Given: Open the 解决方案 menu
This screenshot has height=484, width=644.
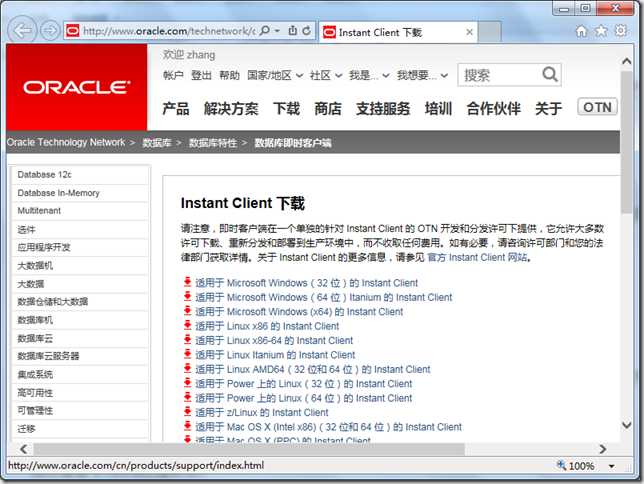Looking at the screenshot, I should pyautogui.click(x=231, y=108).
